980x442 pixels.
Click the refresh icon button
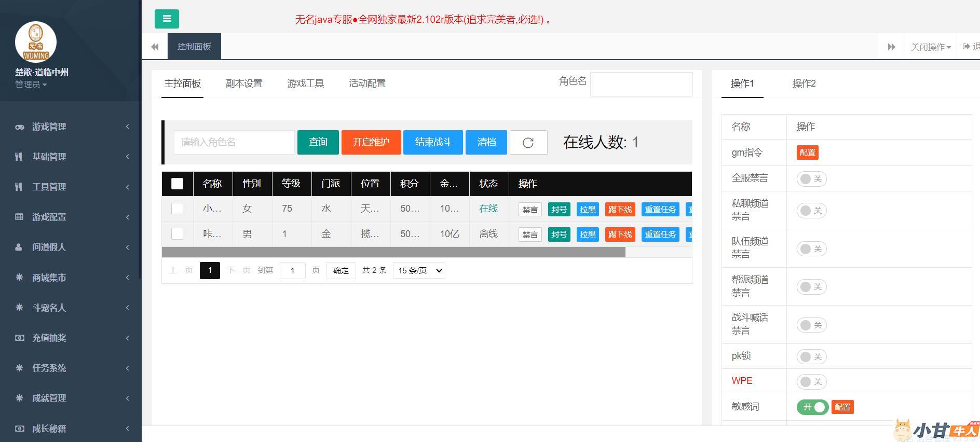tap(528, 143)
